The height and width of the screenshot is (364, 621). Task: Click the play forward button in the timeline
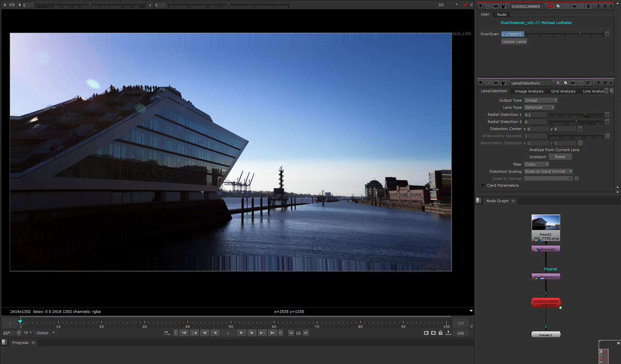[x=241, y=333]
